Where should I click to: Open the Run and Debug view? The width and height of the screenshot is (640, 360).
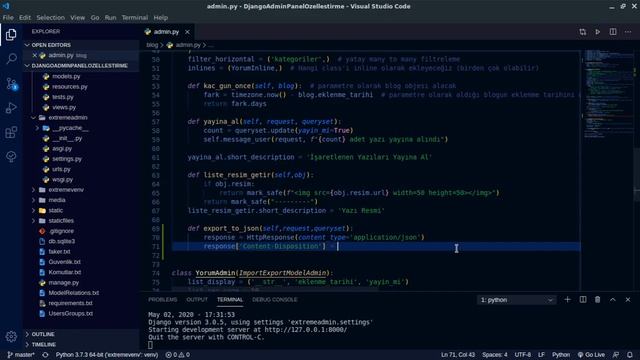click(11, 108)
